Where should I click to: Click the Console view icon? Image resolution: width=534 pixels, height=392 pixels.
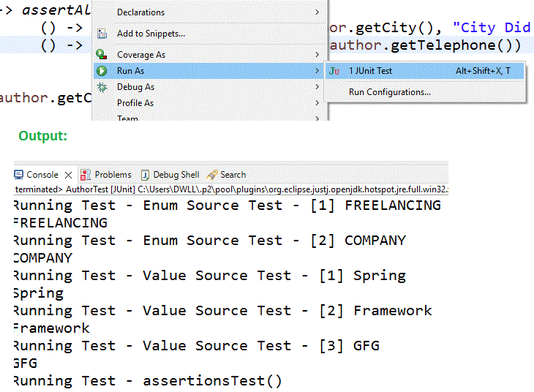coord(18,175)
